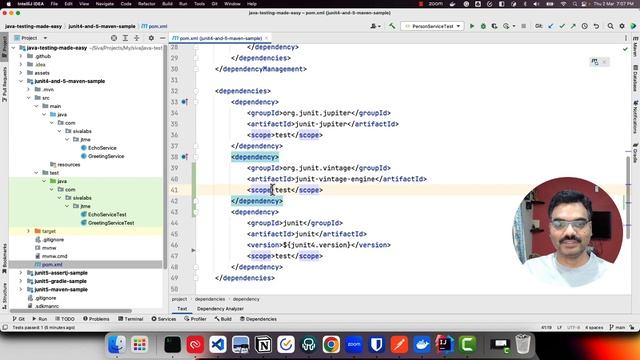This screenshot has width=640, height=360.
Task: Click the green inspections checkmark widget
Action: point(625,49)
